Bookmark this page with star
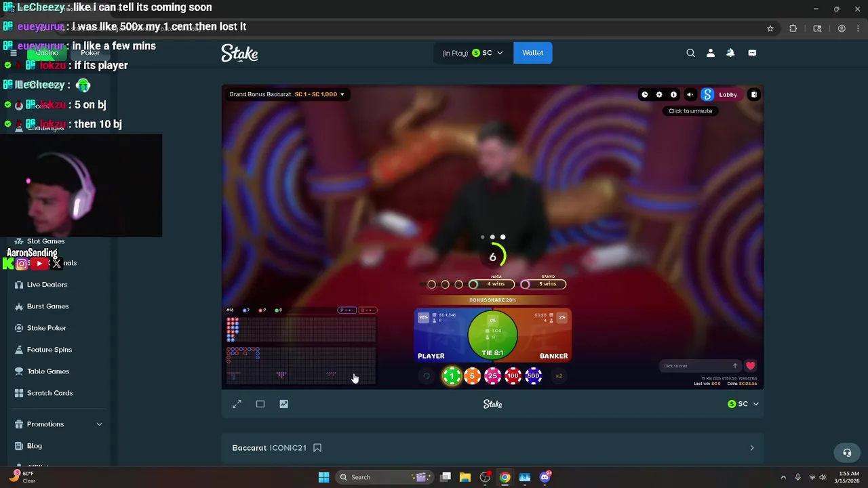The width and height of the screenshot is (868, 488). pos(770,28)
